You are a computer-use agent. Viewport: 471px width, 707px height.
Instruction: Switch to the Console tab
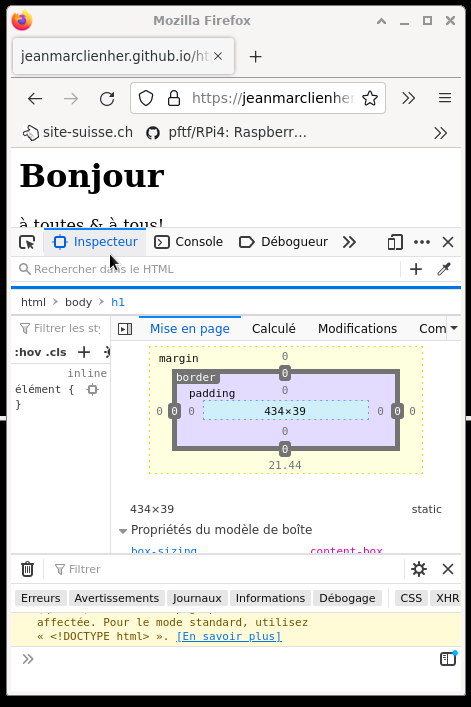point(188,242)
